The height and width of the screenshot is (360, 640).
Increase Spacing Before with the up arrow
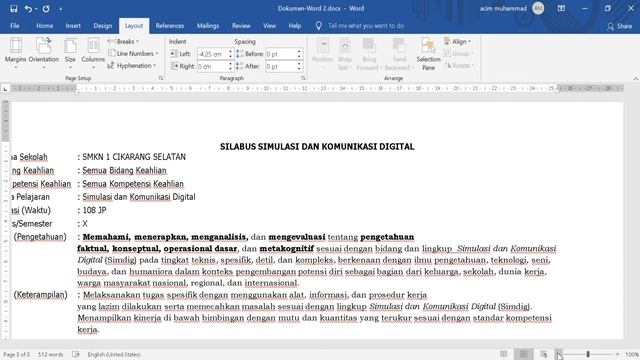tap(299, 51)
